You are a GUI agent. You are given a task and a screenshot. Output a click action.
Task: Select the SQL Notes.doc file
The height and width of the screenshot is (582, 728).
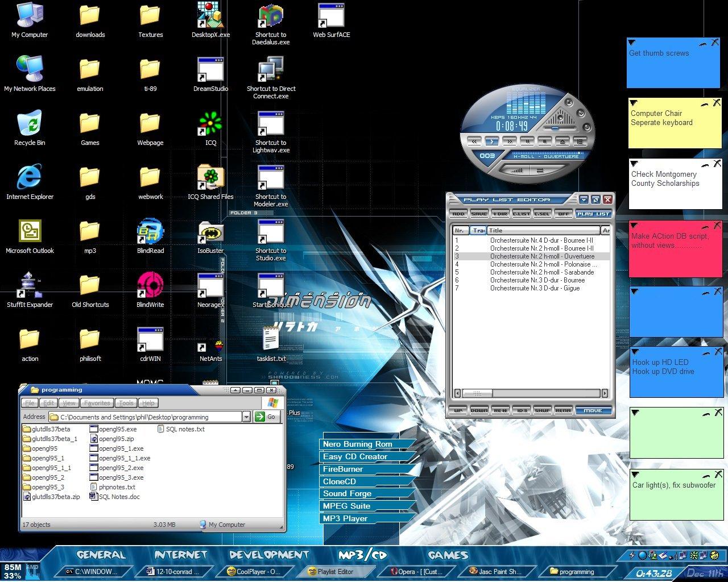pyautogui.click(x=114, y=497)
